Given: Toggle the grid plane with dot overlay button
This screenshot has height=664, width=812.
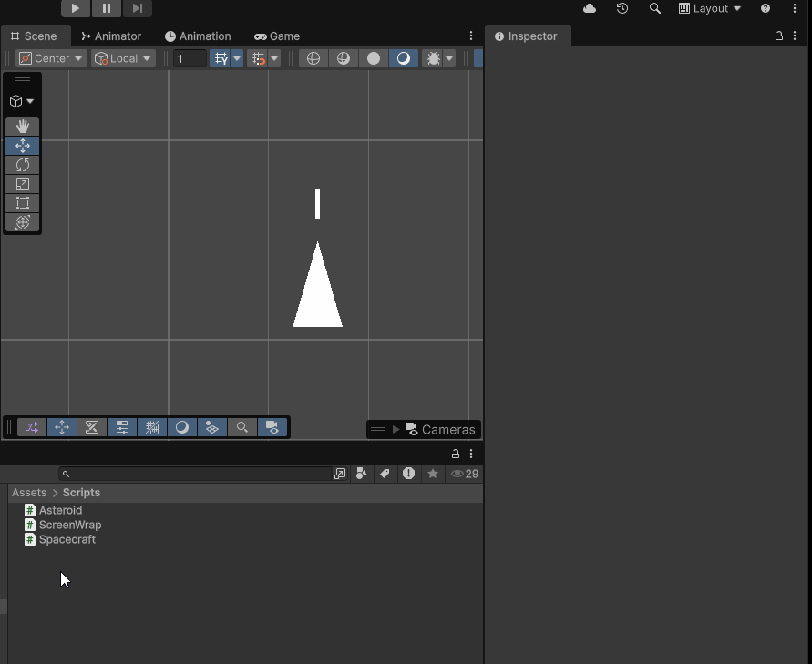Looking at the screenshot, I should [211, 427].
